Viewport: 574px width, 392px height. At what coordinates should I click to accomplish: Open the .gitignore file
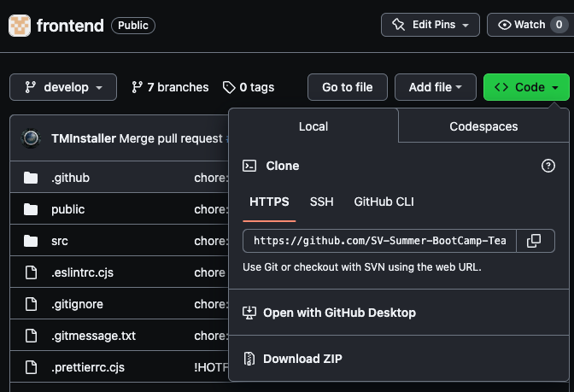(77, 304)
